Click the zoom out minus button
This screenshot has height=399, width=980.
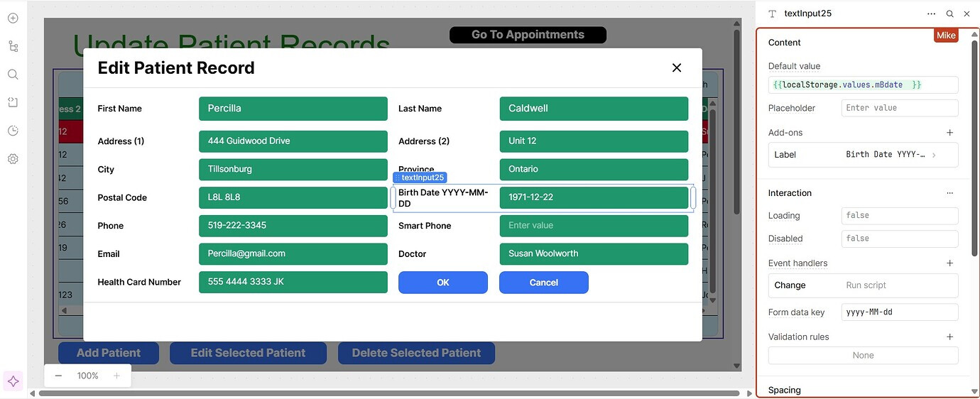click(58, 376)
